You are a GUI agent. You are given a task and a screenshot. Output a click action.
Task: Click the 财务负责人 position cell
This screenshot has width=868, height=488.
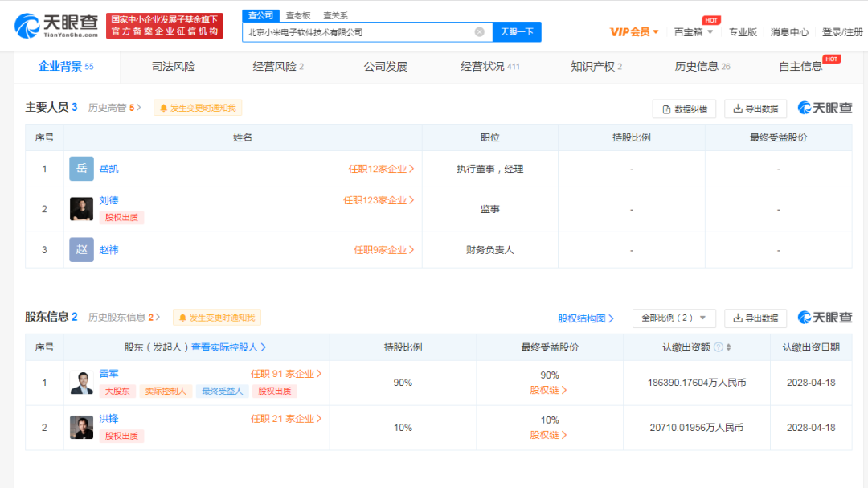click(x=490, y=250)
